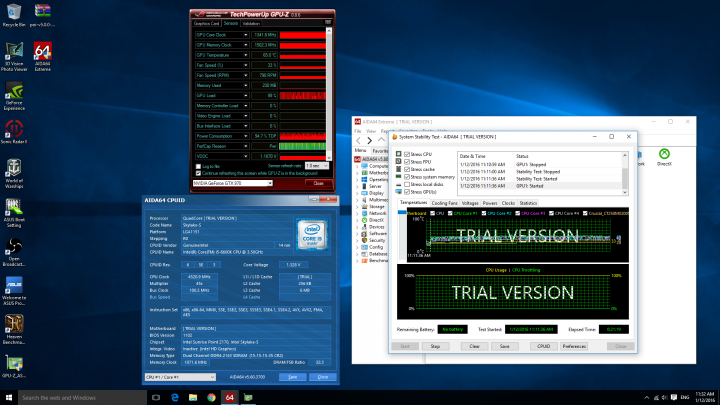This screenshot has width=720, height=405.
Task: Open the Clocks tab
Action: click(508, 203)
